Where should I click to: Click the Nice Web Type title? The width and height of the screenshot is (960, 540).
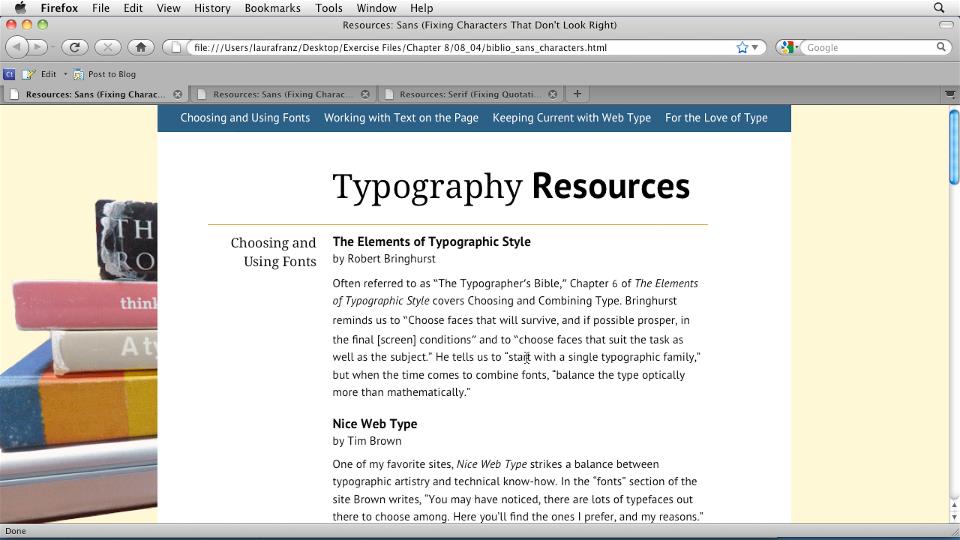[375, 424]
